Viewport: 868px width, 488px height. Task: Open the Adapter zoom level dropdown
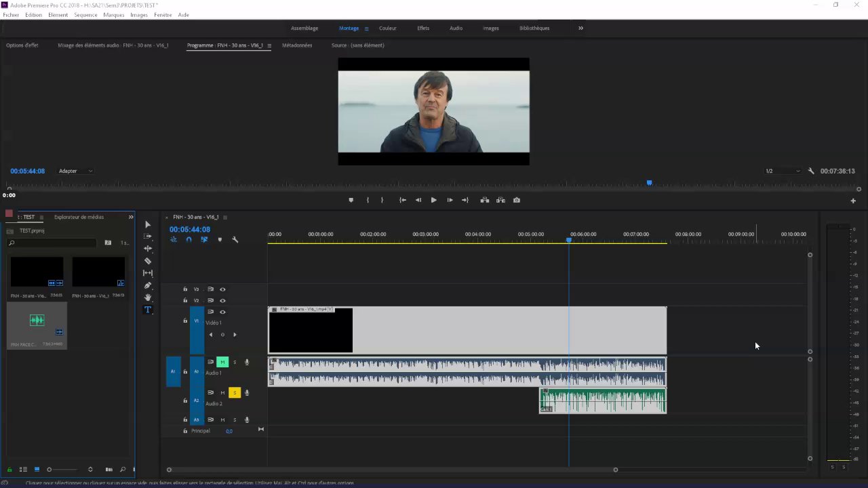(75, 171)
